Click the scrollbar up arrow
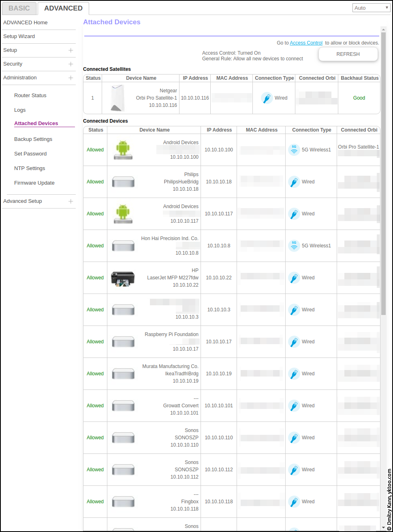Image resolution: width=393 pixels, height=532 pixels. click(383, 29)
